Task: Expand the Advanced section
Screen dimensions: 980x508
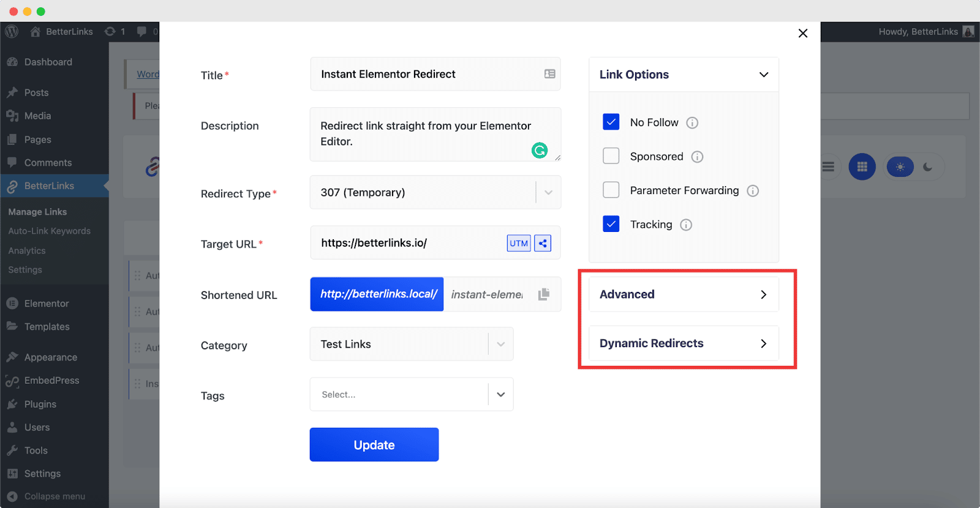Action: point(684,294)
